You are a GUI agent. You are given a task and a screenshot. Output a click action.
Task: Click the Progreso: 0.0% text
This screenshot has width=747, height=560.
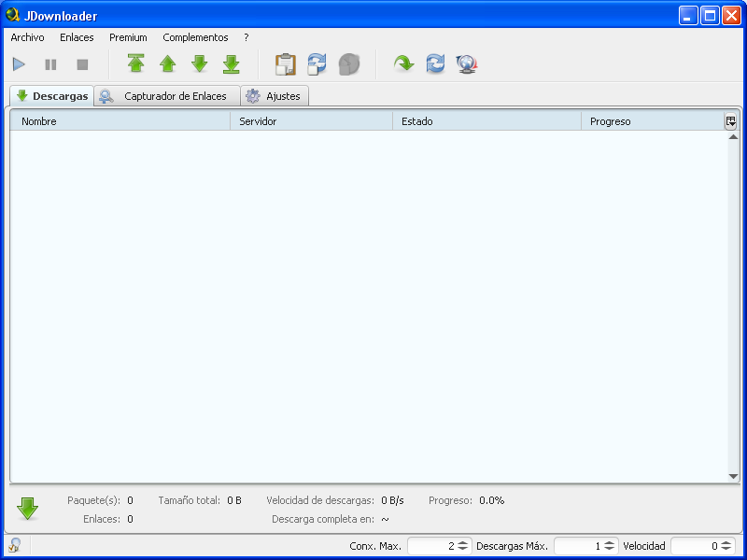[x=466, y=500]
